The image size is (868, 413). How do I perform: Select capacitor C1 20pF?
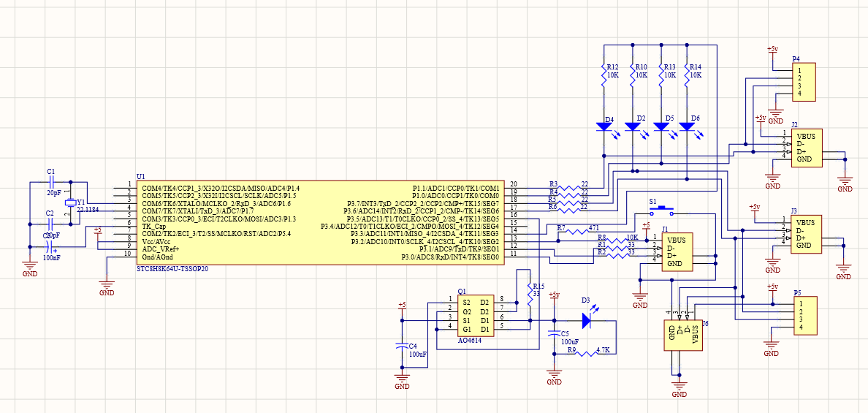click(x=50, y=181)
